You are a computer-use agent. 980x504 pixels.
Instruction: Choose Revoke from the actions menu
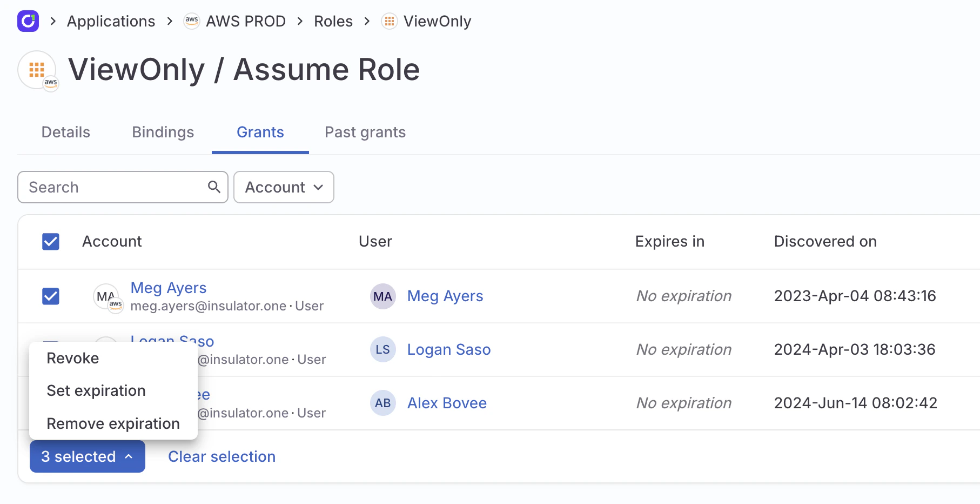[x=73, y=358]
